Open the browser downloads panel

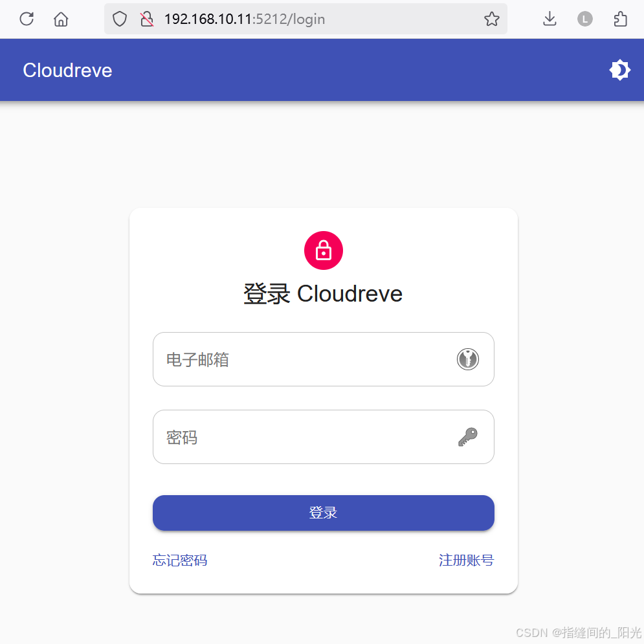tap(550, 19)
